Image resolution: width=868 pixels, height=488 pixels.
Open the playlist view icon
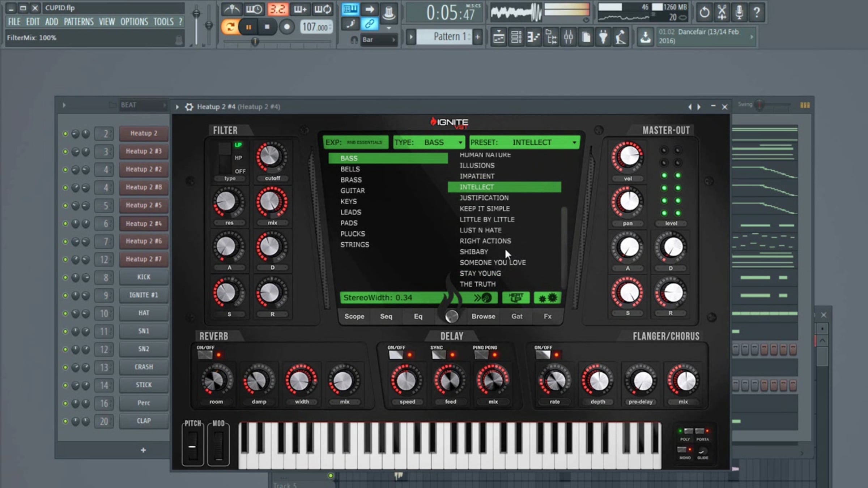[499, 37]
